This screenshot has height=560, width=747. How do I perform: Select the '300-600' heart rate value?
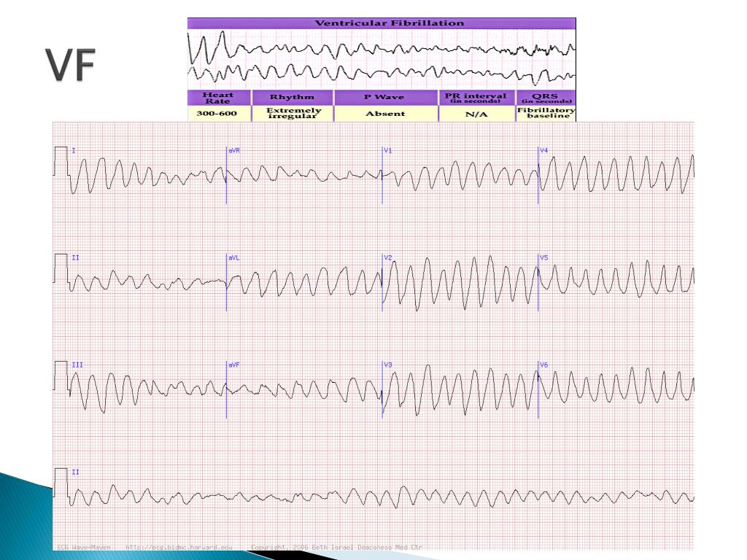[x=217, y=113]
